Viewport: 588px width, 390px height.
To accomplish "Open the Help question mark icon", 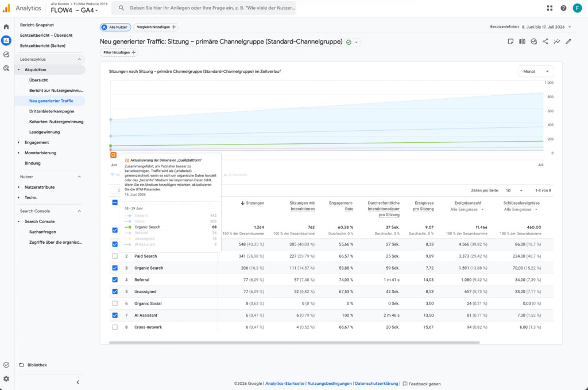I will pyautogui.click(x=563, y=8).
